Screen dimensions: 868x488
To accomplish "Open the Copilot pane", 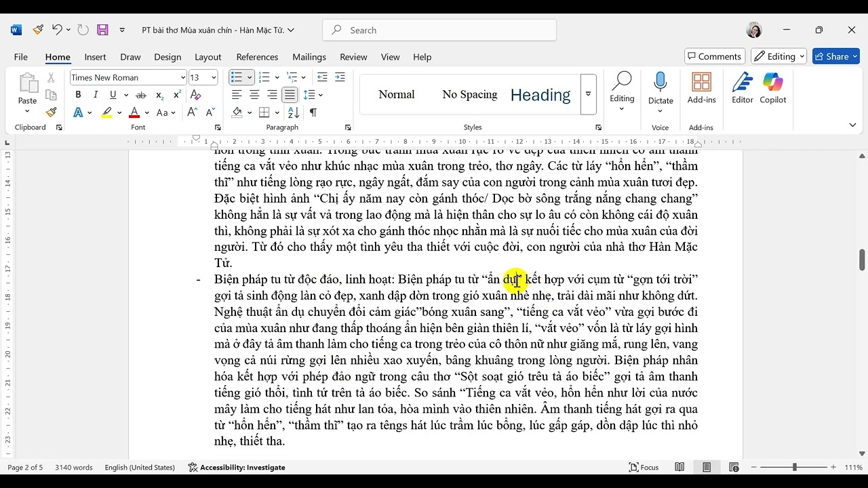I will (773, 88).
